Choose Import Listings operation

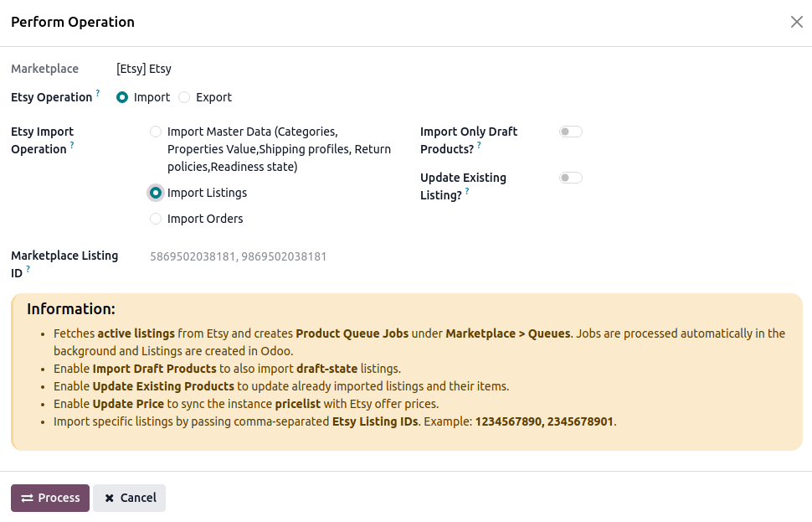(156, 193)
